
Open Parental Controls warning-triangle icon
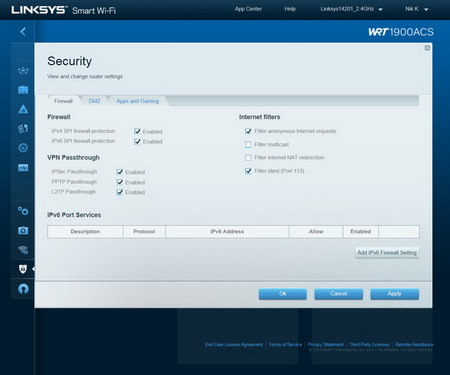click(23, 109)
